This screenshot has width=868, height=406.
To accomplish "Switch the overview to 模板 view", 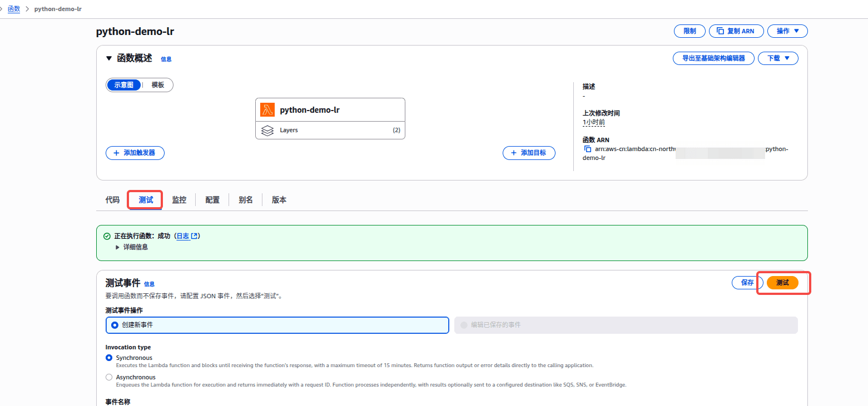I will [158, 85].
